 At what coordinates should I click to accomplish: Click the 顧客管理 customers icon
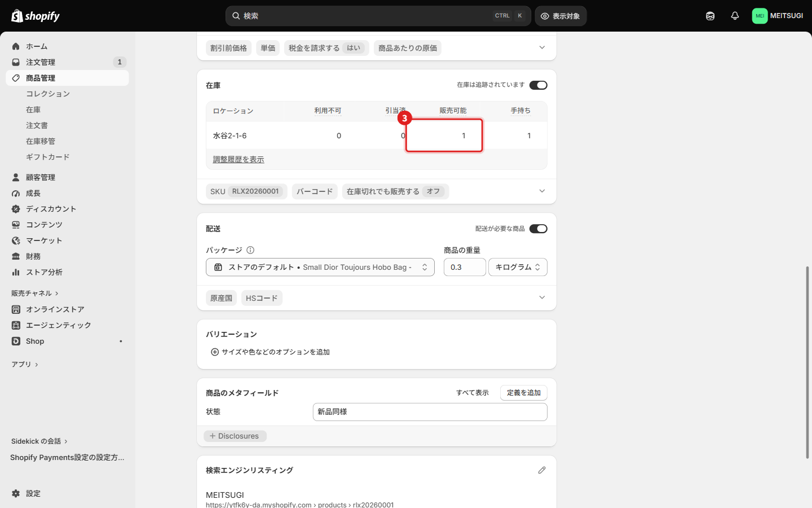[16, 177]
